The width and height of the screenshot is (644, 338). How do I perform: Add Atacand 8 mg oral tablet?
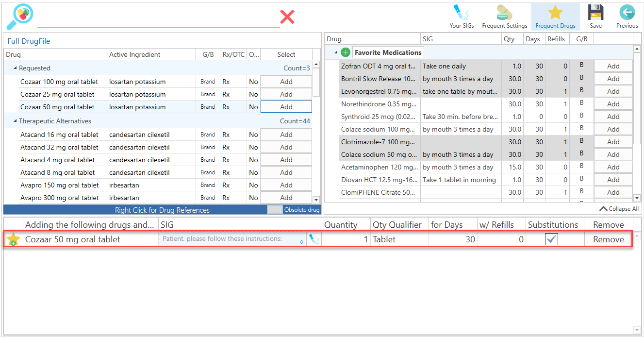(x=286, y=172)
